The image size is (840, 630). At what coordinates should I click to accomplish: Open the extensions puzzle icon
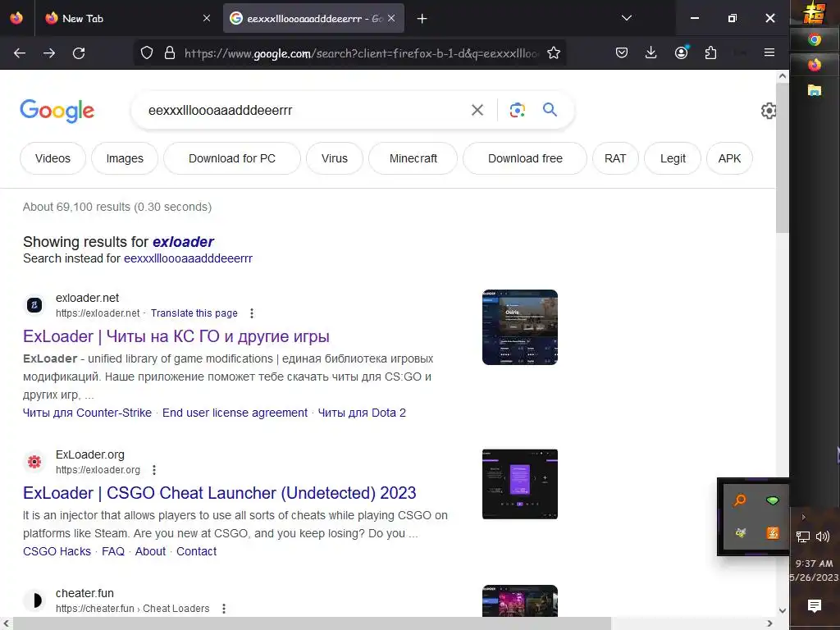pos(710,52)
